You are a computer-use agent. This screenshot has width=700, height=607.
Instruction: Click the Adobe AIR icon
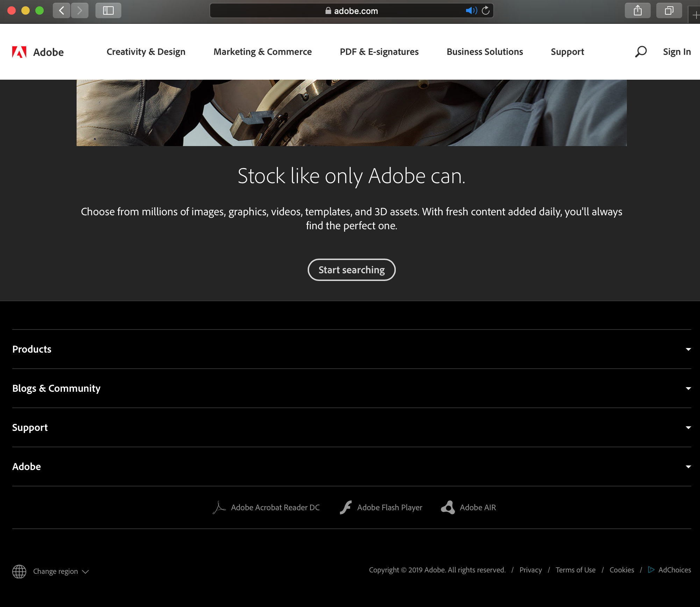[x=448, y=507]
